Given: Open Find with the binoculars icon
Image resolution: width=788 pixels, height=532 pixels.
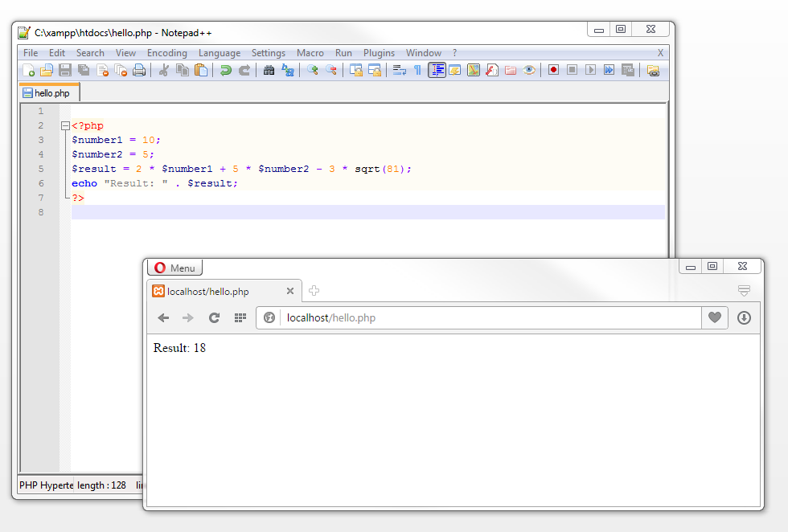Looking at the screenshot, I should click(x=269, y=71).
